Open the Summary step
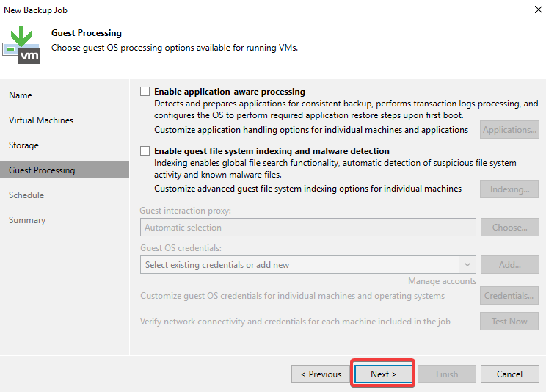 coord(27,220)
